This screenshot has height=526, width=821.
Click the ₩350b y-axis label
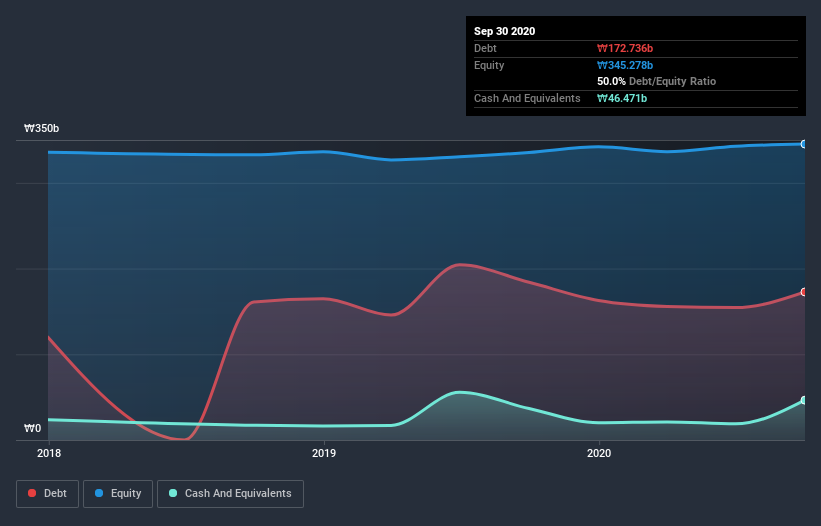41,128
